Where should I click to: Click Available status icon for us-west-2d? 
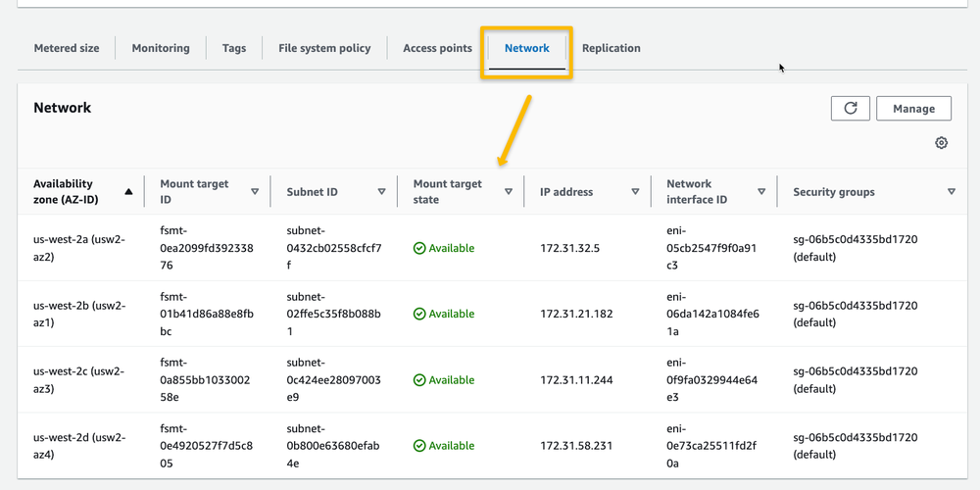click(419, 446)
